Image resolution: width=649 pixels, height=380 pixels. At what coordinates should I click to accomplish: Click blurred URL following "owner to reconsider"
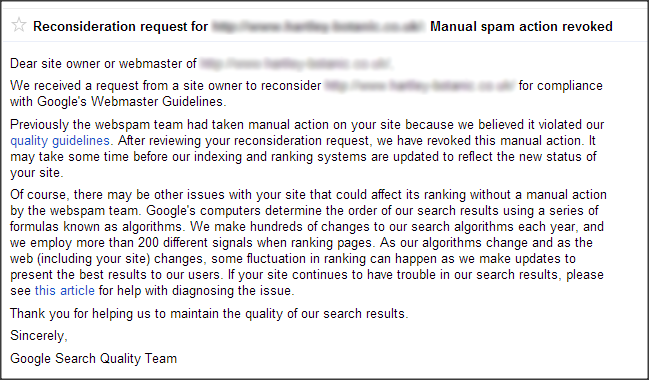[420, 86]
